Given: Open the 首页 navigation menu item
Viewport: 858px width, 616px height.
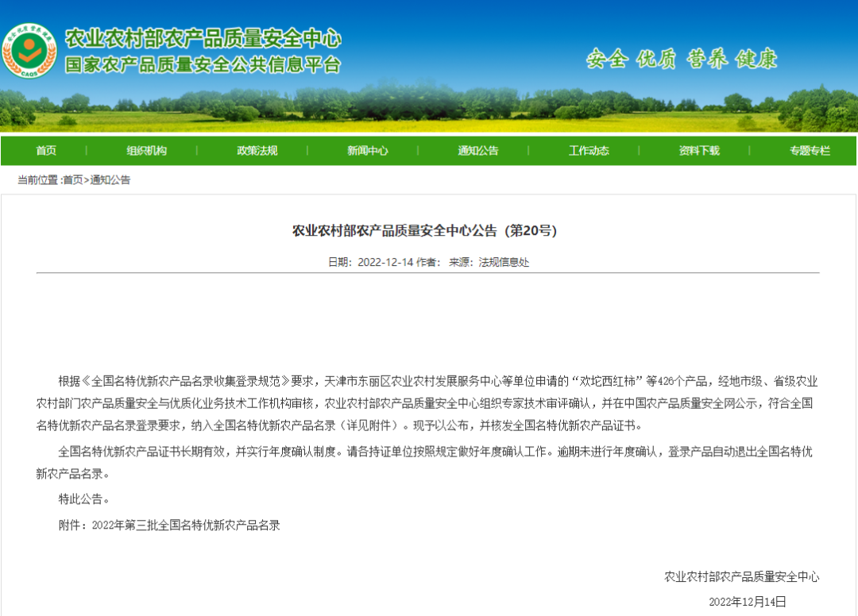Looking at the screenshot, I should click(46, 151).
